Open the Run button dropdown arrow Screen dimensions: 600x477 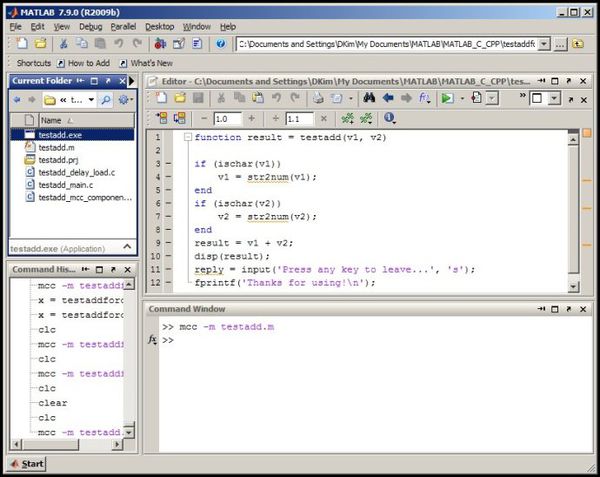[x=462, y=99]
